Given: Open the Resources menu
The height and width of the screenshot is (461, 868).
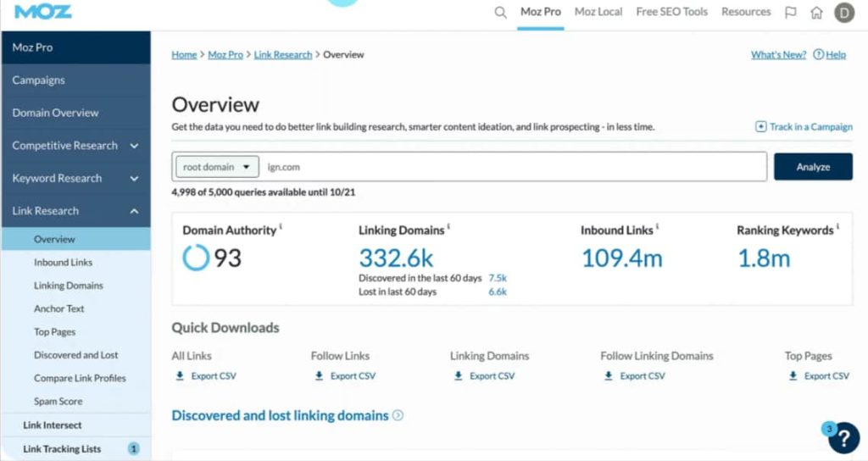Looking at the screenshot, I should 746,12.
